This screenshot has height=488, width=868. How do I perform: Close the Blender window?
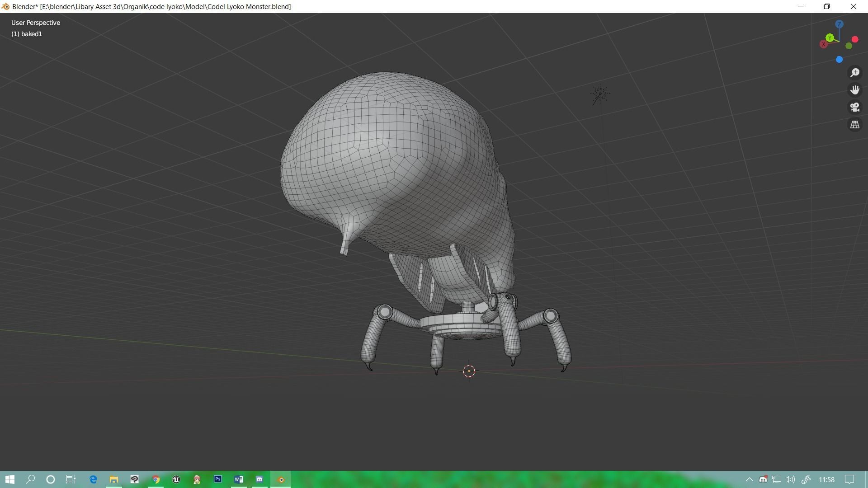point(854,6)
